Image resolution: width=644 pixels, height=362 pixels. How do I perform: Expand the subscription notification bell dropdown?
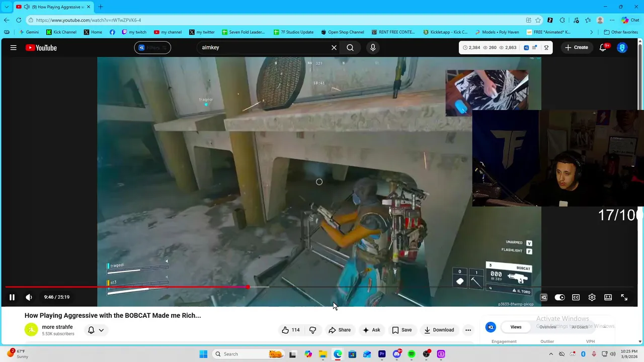(x=96, y=330)
